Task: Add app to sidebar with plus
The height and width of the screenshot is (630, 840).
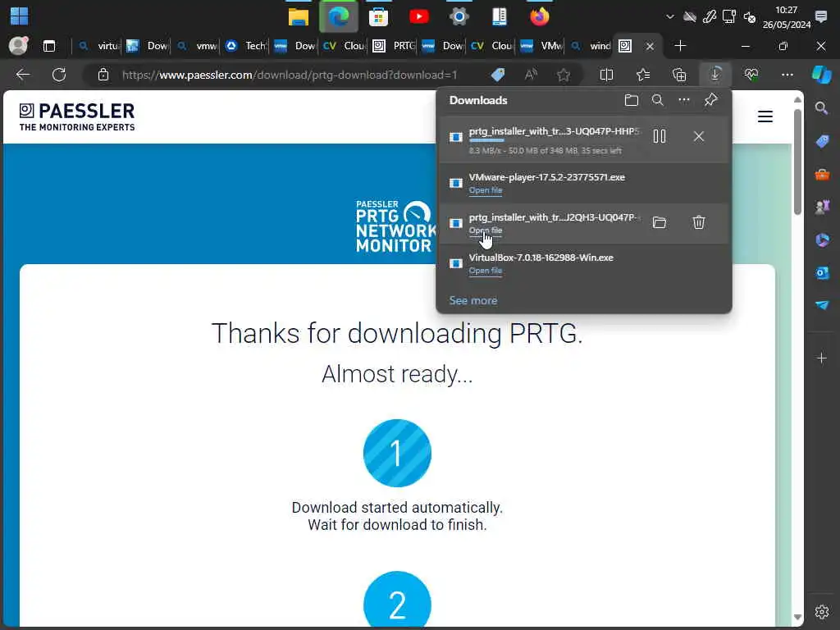Action: pos(822,358)
